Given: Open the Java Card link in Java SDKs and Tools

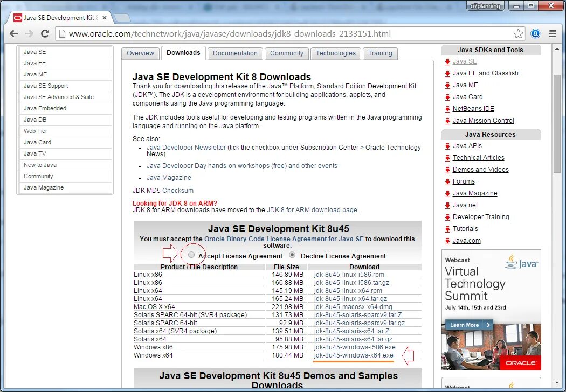Looking at the screenshot, I should (x=467, y=96).
